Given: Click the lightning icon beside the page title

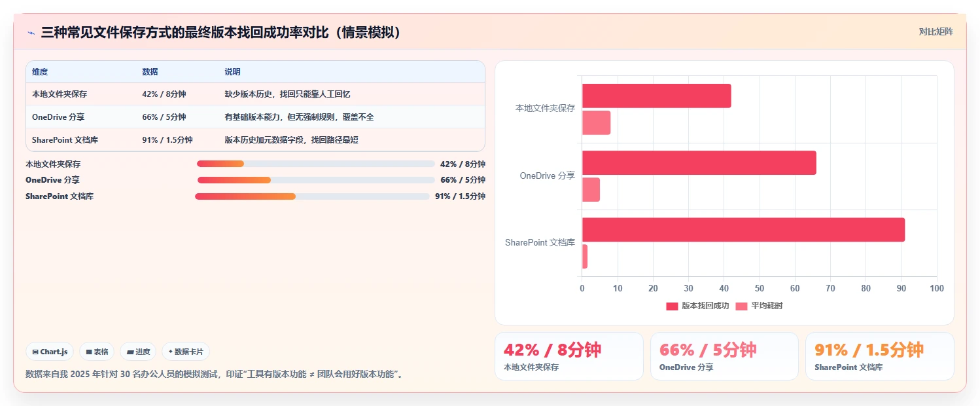Looking at the screenshot, I should click(x=31, y=32).
